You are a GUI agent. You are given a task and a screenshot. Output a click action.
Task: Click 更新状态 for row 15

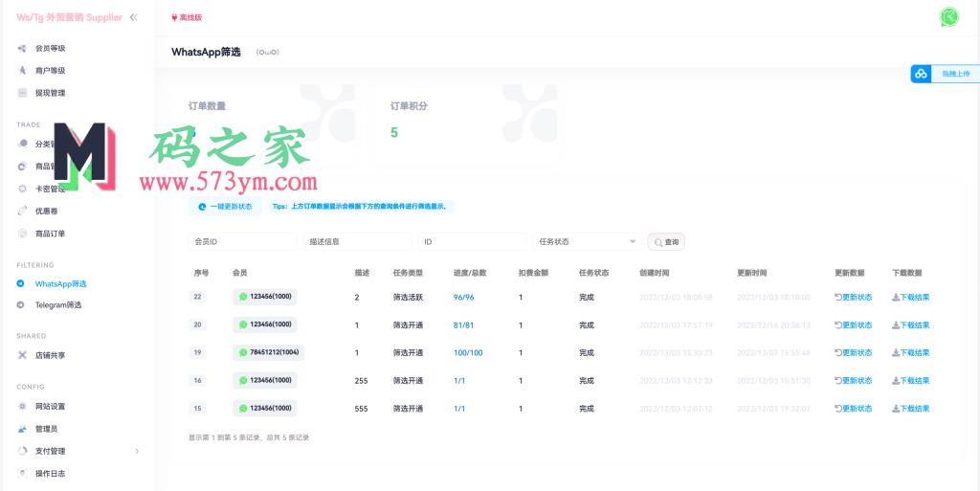coord(853,409)
